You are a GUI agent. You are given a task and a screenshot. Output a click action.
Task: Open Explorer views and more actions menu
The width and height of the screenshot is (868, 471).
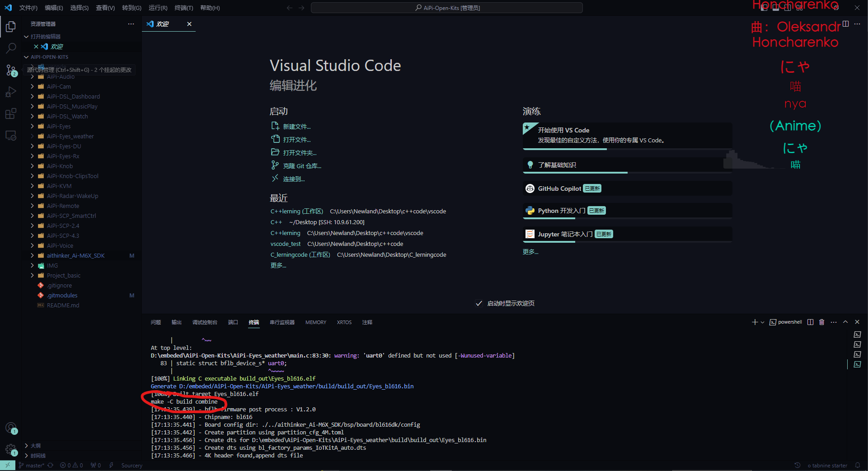pos(131,24)
